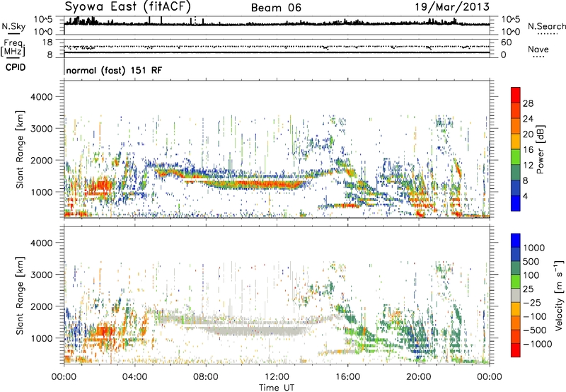This screenshot has height=392, width=566.
Task: Click the "08:00" time tick label
Action: coord(206,377)
